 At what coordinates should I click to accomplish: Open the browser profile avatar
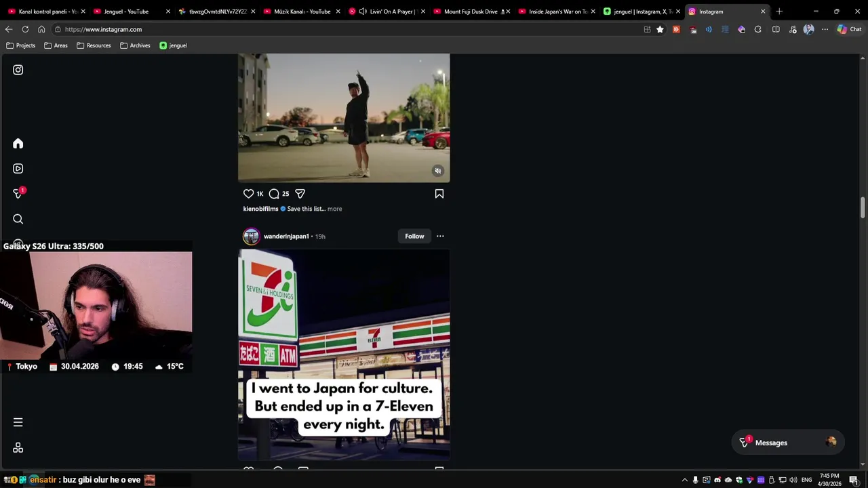pos(808,29)
